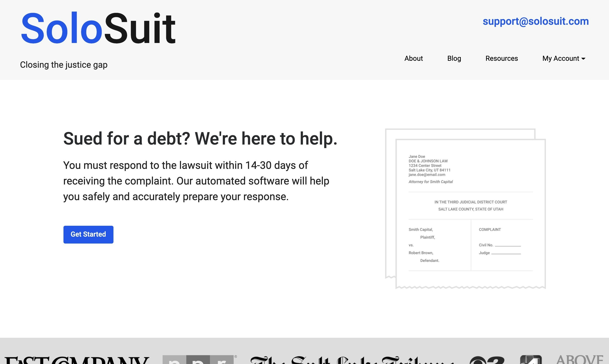Open the About page
This screenshot has width=609, height=364.
[x=414, y=58]
